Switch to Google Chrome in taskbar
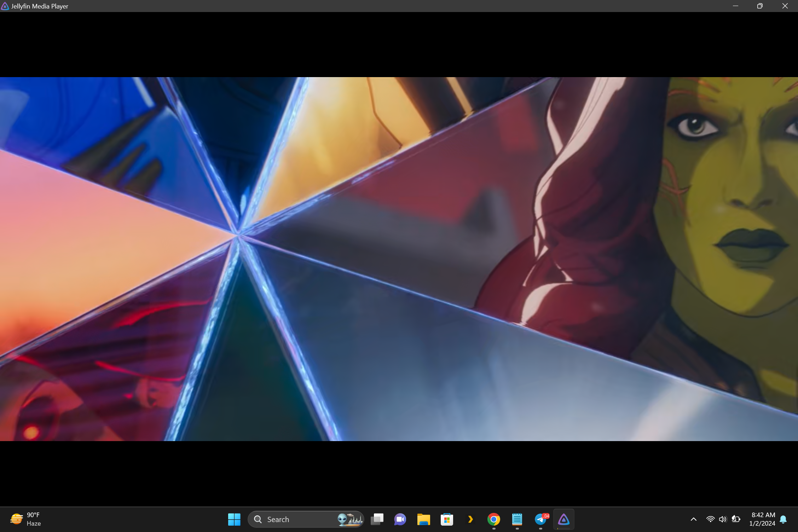Image resolution: width=798 pixels, height=532 pixels. 493,519
